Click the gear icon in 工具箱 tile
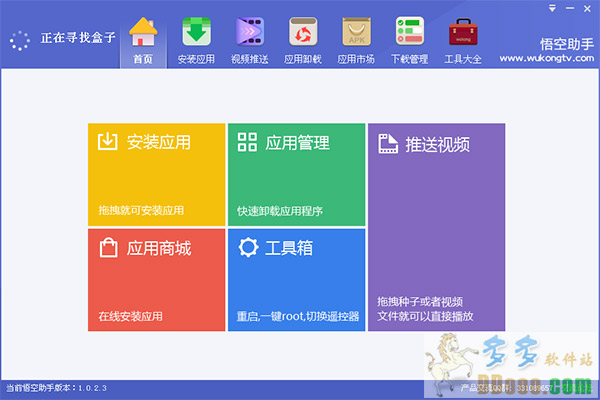The width and height of the screenshot is (600, 400). pos(248,247)
